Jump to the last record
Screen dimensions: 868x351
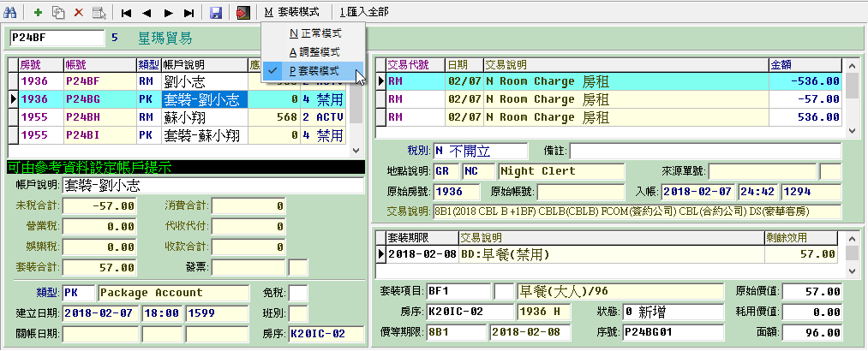(189, 13)
